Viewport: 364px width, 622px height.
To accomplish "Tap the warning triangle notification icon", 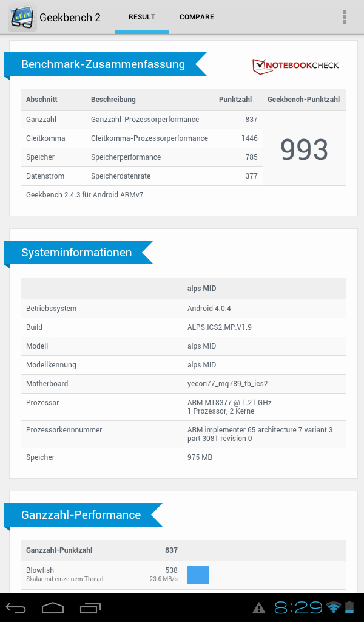I will [259, 607].
